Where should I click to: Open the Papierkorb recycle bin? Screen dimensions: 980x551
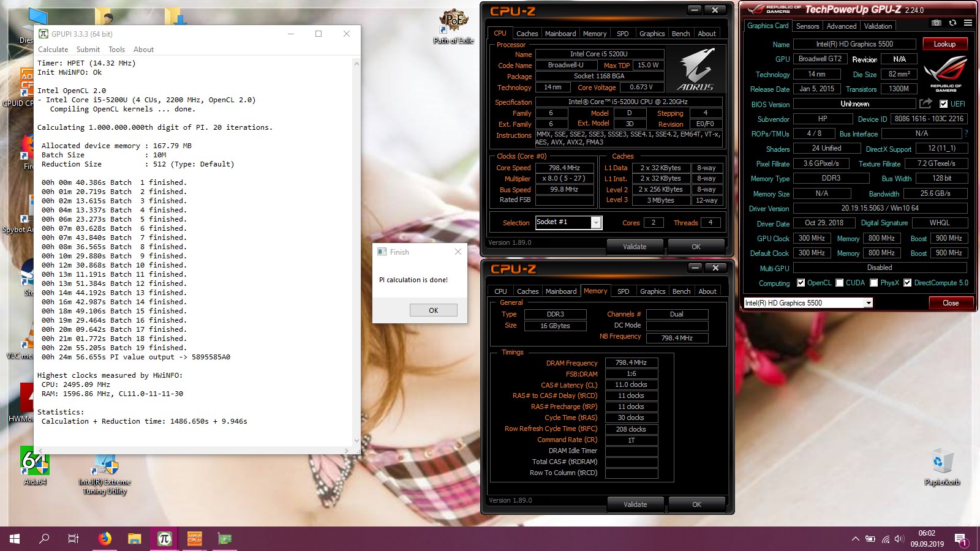tap(942, 467)
